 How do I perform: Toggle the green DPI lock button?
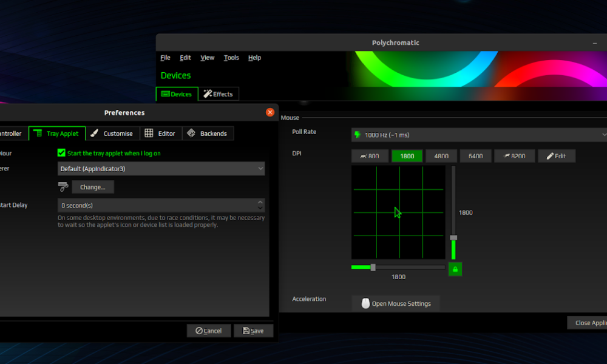coord(455,269)
